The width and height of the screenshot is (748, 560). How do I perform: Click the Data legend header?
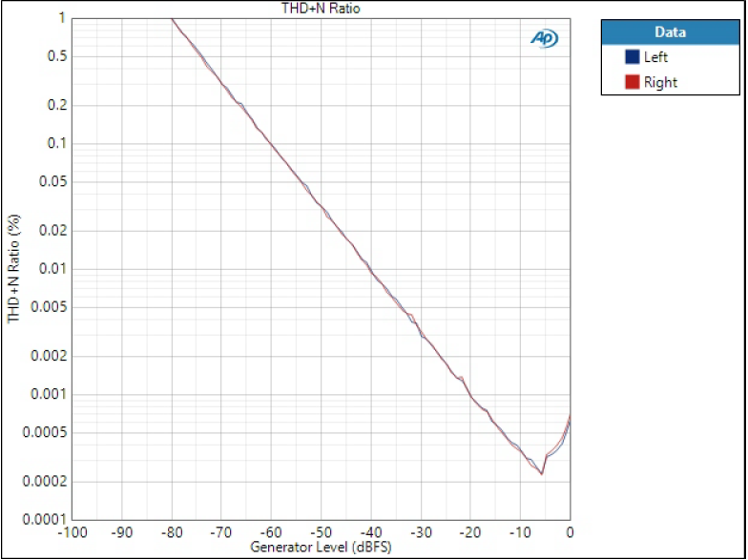(670, 32)
